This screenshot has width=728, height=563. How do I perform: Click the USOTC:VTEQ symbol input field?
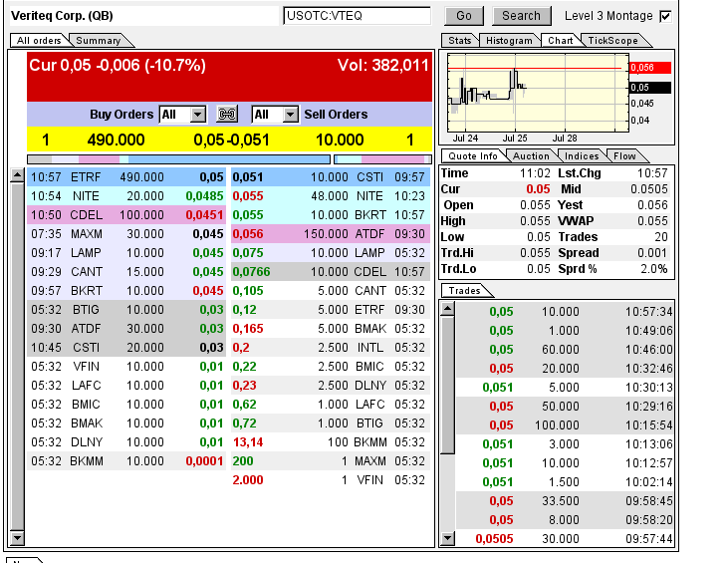(x=356, y=16)
